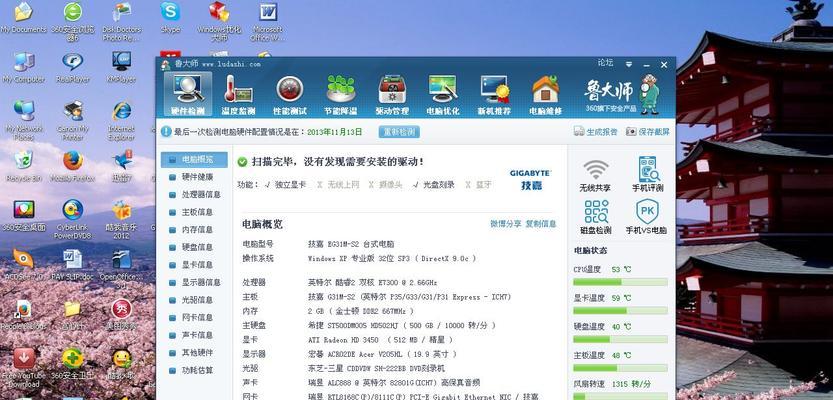Open the RealPlayer desktop icon
The height and width of the screenshot is (400, 833).
[73, 68]
